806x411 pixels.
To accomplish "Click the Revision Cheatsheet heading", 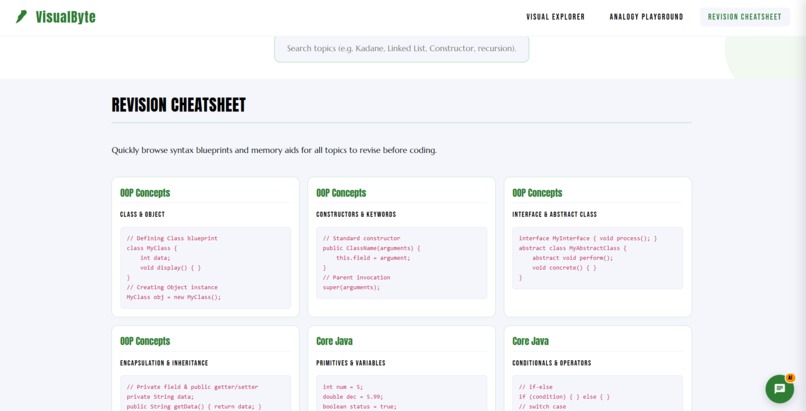I will tap(178, 105).
